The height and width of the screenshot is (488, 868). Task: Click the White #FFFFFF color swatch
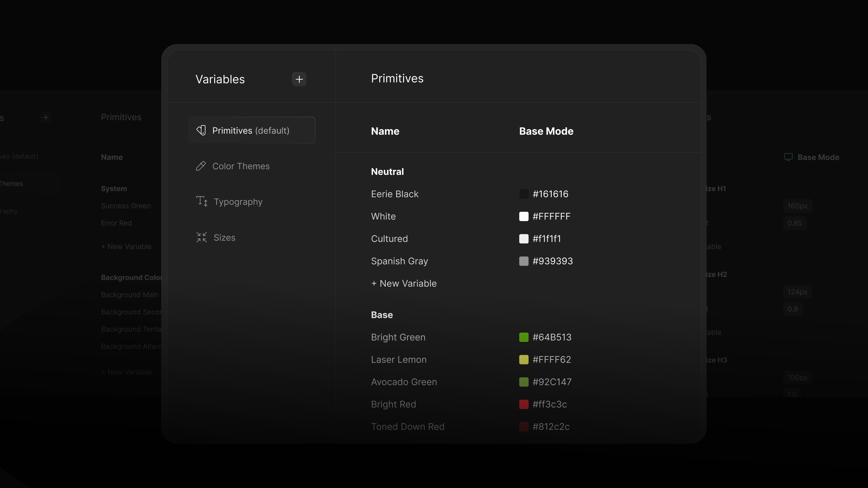tap(524, 217)
